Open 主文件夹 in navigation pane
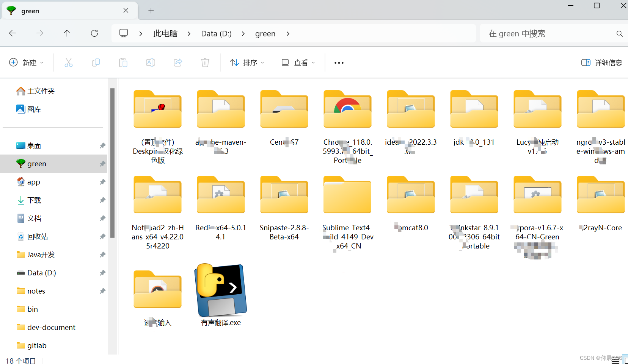The image size is (628, 364). pyautogui.click(x=36, y=91)
